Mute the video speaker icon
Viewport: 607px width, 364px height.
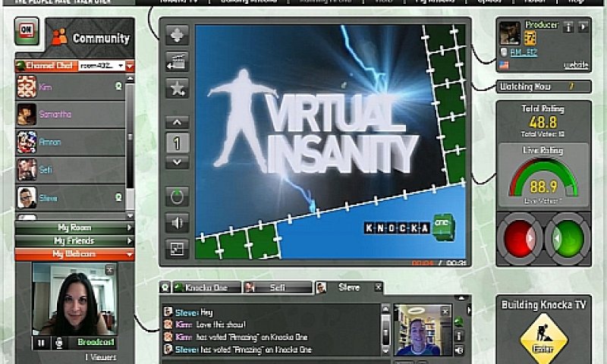pyautogui.click(x=177, y=223)
